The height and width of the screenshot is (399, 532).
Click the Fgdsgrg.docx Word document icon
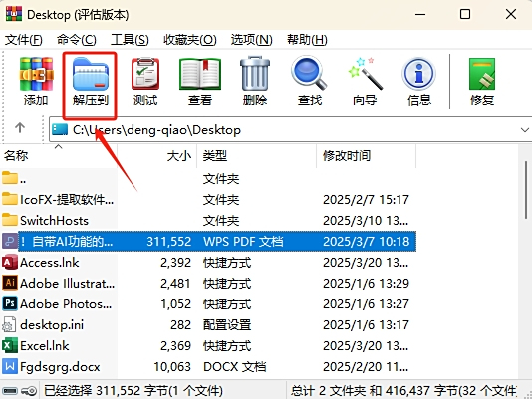[x=10, y=367]
